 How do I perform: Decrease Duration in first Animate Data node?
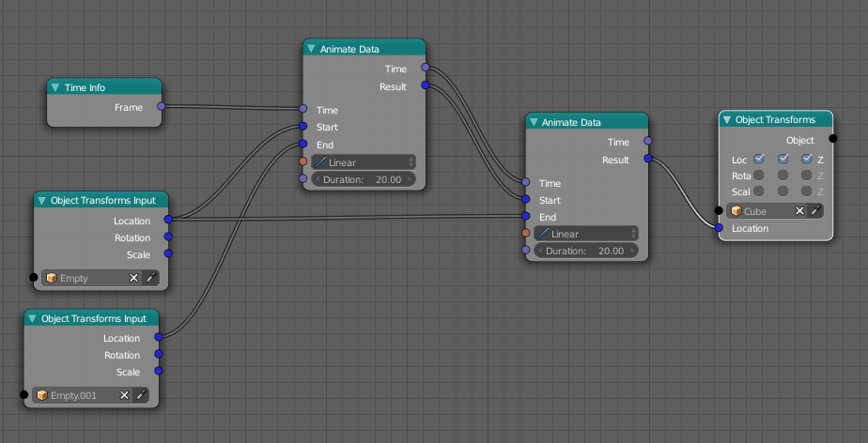click(318, 180)
